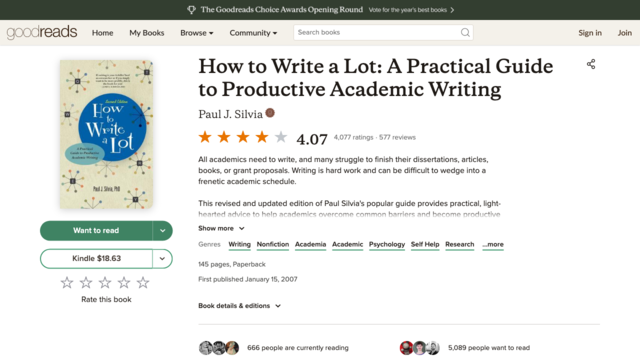Click First published January 15, 2007 text

click(x=247, y=279)
